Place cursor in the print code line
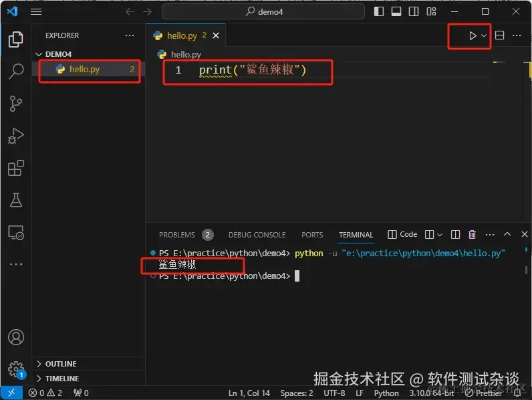 [x=253, y=70]
